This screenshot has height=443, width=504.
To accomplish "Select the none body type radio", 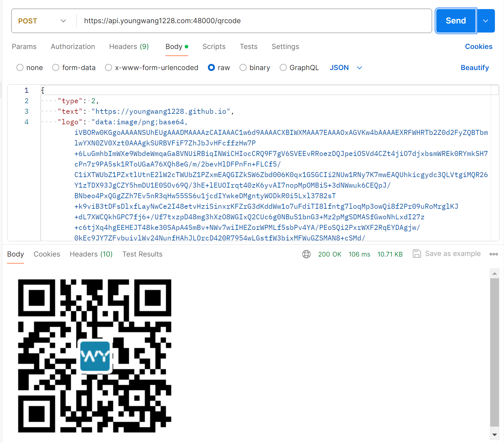I will (20, 68).
